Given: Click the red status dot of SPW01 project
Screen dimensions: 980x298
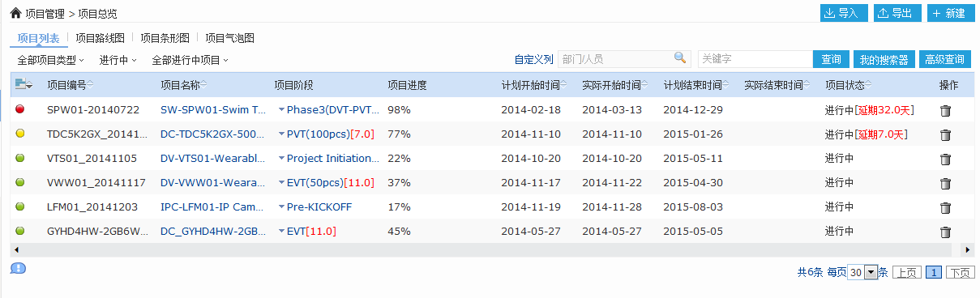Looking at the screenshot, I should [20, 109].
